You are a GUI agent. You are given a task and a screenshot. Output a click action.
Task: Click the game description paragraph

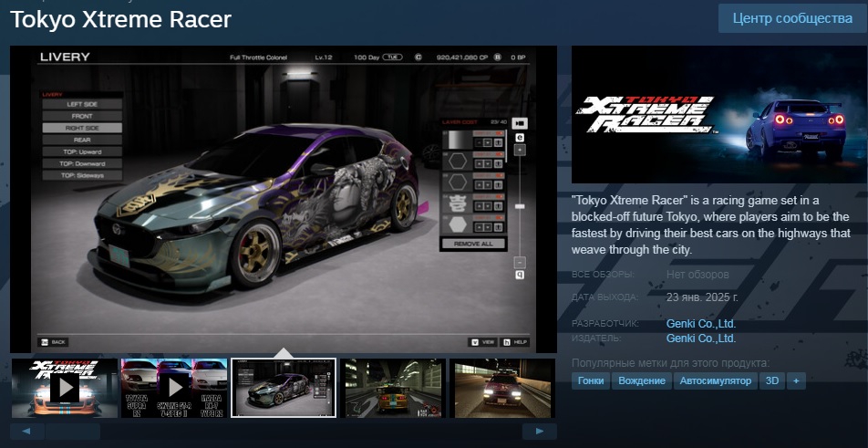tap(710, 224)
